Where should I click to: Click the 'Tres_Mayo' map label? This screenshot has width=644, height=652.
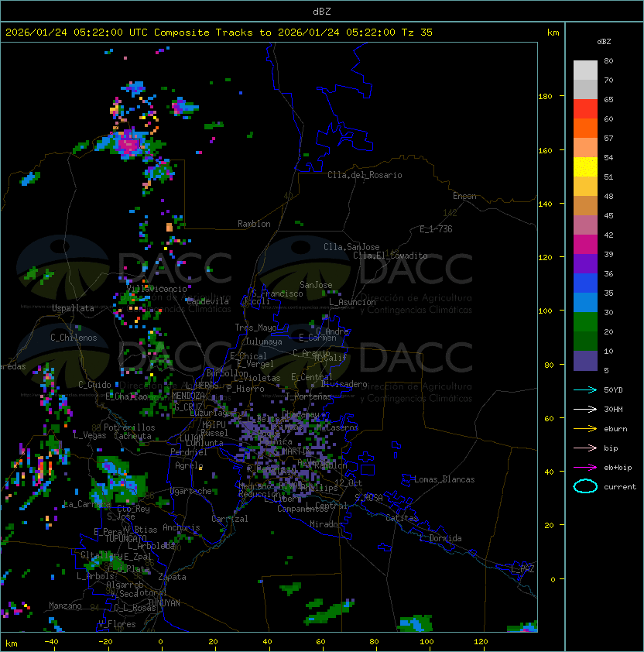(x=255, y=328)
